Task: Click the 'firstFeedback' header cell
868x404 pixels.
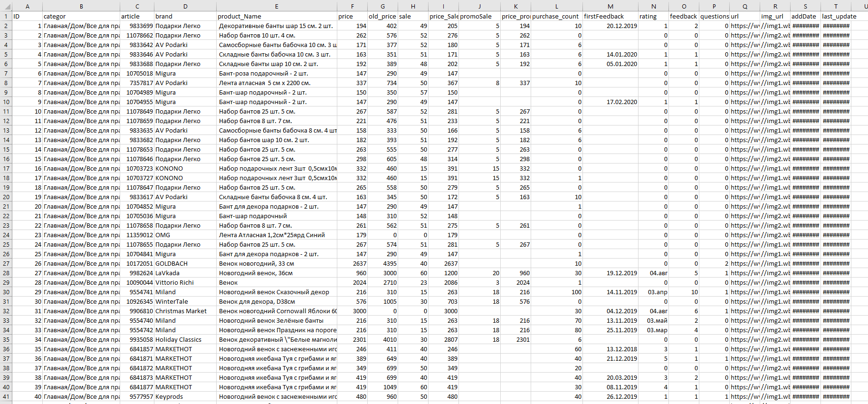Action: (610, 16)
